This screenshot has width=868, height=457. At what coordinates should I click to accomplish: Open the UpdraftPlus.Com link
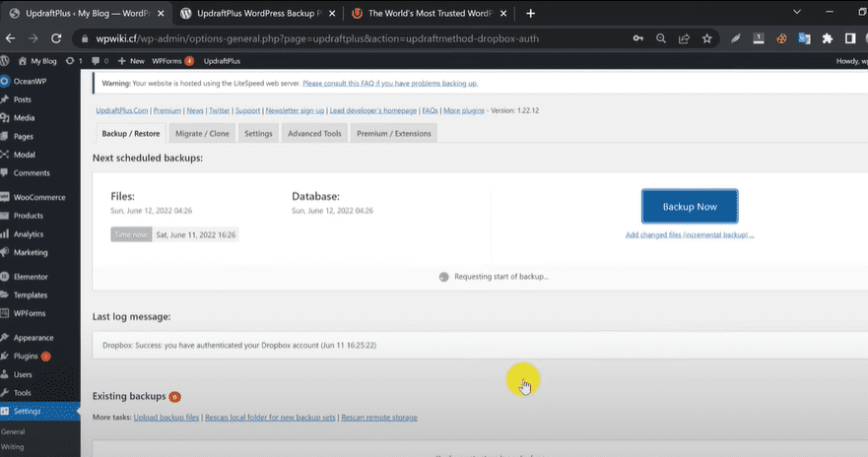pyautogui.click(x=122, y=110)
